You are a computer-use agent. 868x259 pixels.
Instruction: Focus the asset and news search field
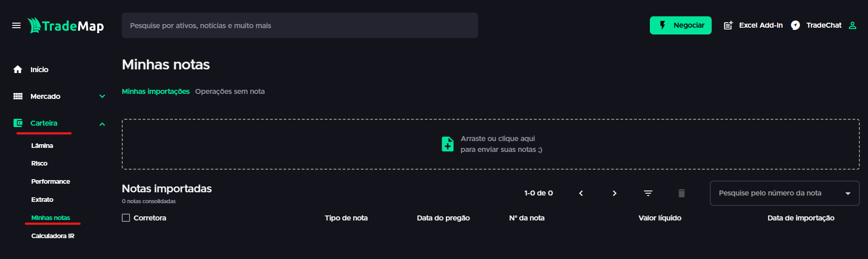pyautogui.click(x=299, y=25)
